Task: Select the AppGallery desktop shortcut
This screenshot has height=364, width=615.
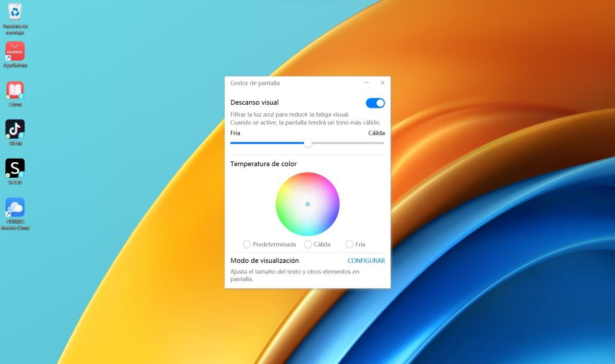Action: [15, 51]
